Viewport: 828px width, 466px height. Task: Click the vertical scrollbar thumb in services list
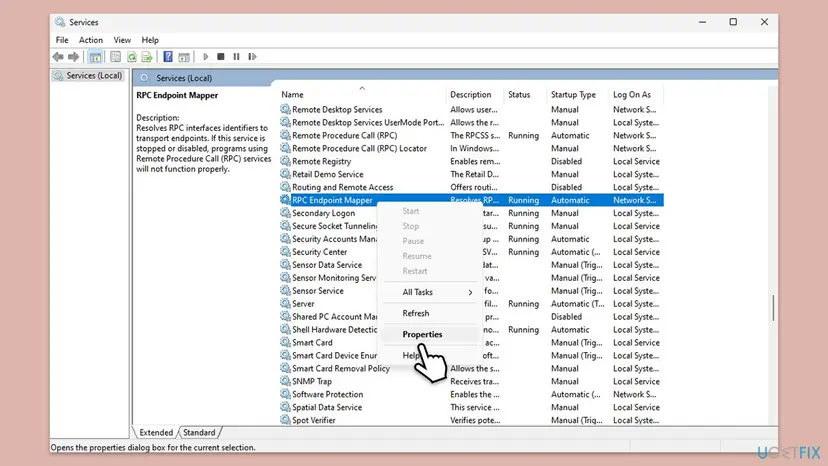pos(773,308)
